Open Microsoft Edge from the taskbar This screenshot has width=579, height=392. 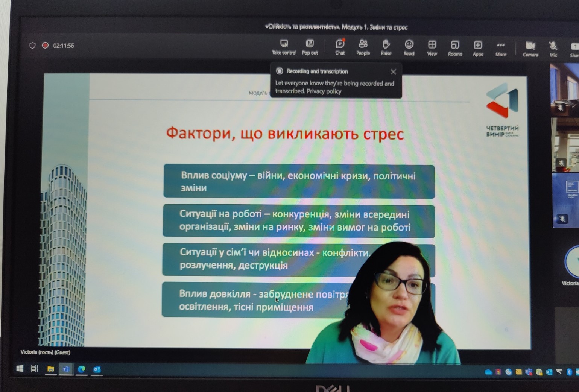(81, 369)
